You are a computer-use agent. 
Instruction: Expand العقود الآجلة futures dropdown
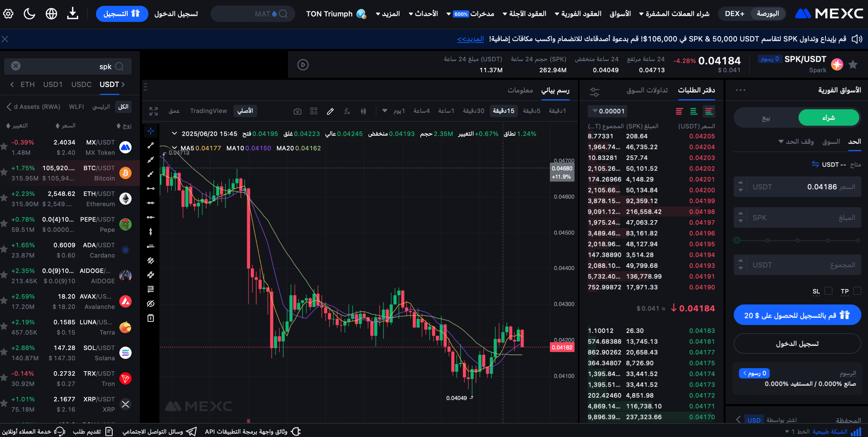point(525,14)
